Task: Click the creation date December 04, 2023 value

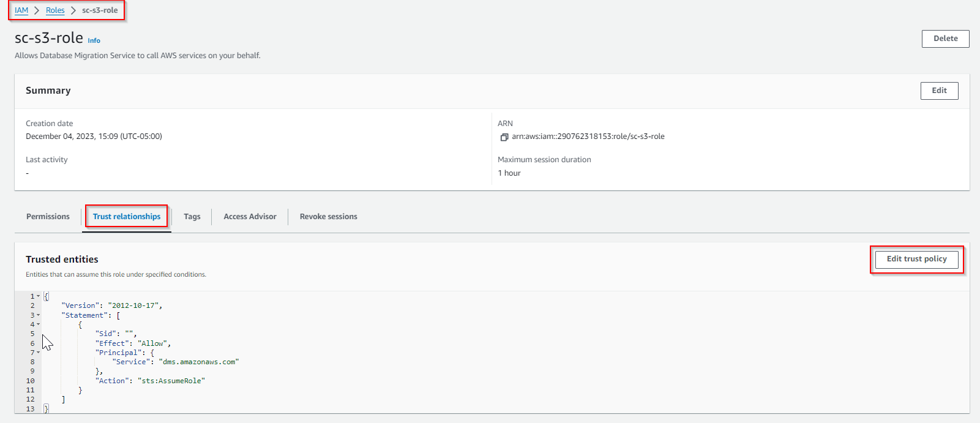Action: (94, 137)
